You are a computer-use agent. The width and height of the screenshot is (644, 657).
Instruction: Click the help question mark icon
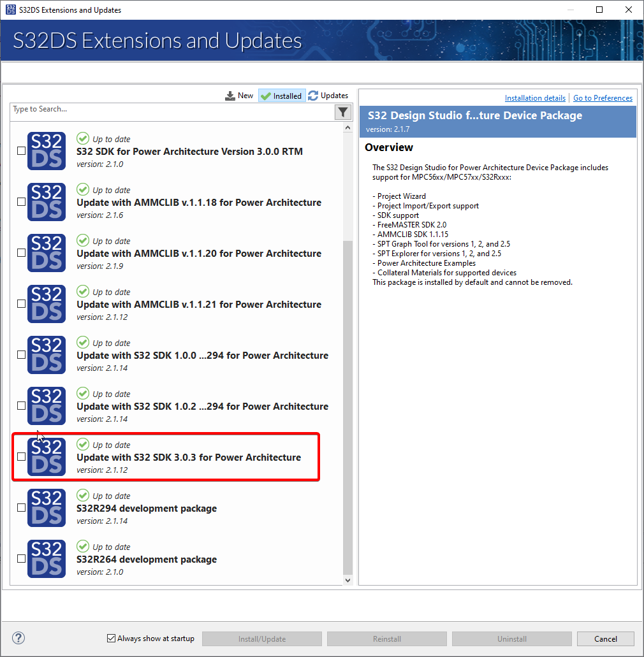[x=18, y=637]
